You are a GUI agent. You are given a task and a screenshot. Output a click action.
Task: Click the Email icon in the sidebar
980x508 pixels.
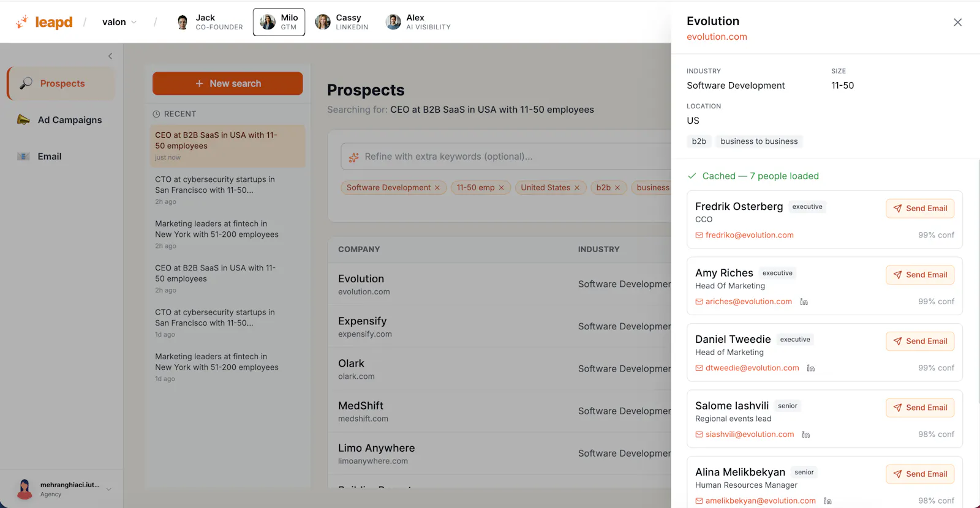[x=23, y=156]
